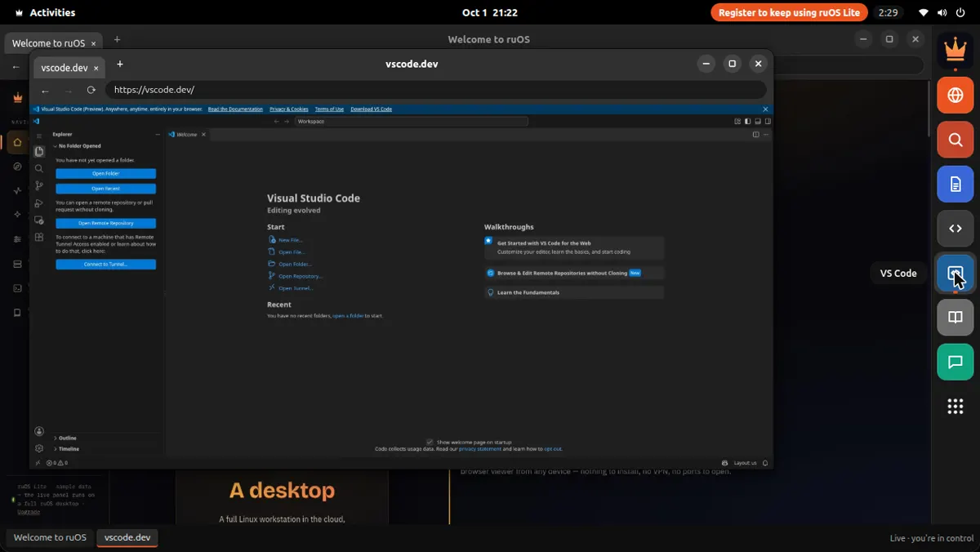This screenshot has width=980, height=552.
Task: Click the https://vscode.dev/ address bar
Action: [436, 90]
